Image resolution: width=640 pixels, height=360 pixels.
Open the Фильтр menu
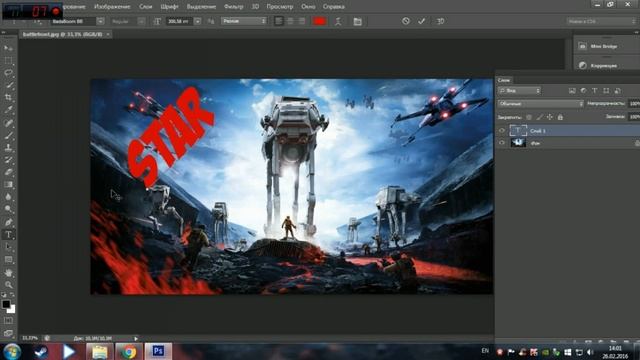tap(234, 7)
